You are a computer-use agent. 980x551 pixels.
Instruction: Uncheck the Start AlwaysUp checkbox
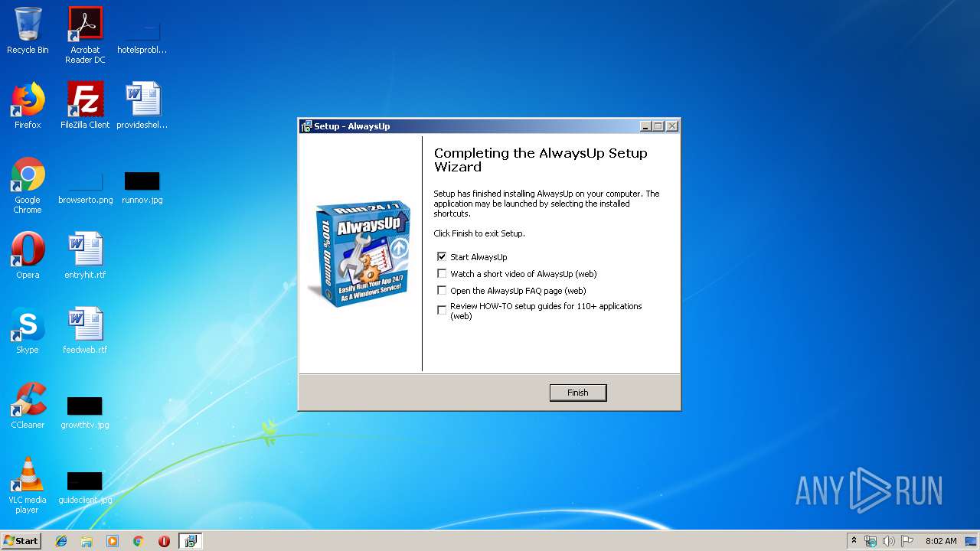[x=442, y=257]
